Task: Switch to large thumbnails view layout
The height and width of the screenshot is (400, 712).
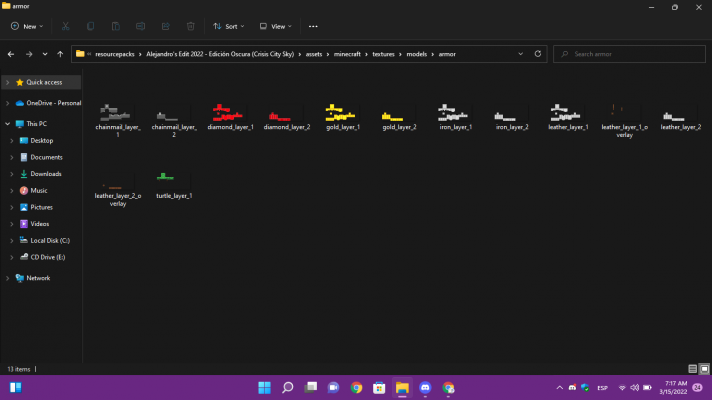Action: [x=703, y=369]
